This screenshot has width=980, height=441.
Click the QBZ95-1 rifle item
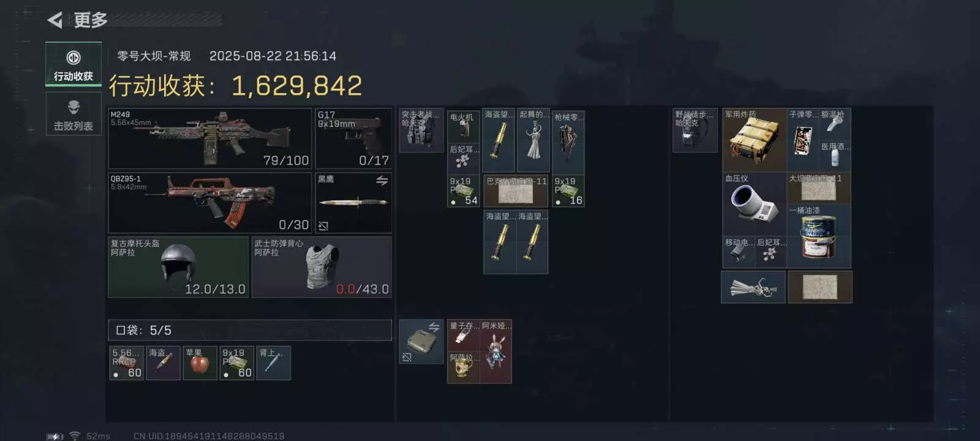coord(210,203)
